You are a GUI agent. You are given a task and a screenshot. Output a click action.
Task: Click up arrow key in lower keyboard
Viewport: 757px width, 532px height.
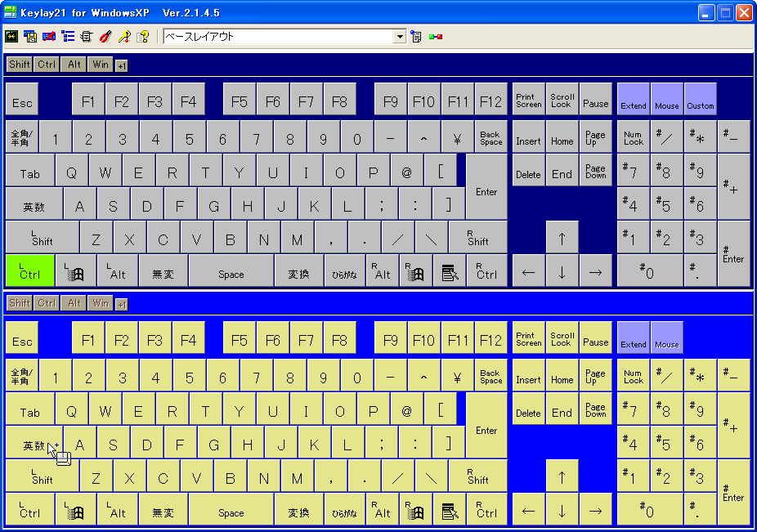562,476
